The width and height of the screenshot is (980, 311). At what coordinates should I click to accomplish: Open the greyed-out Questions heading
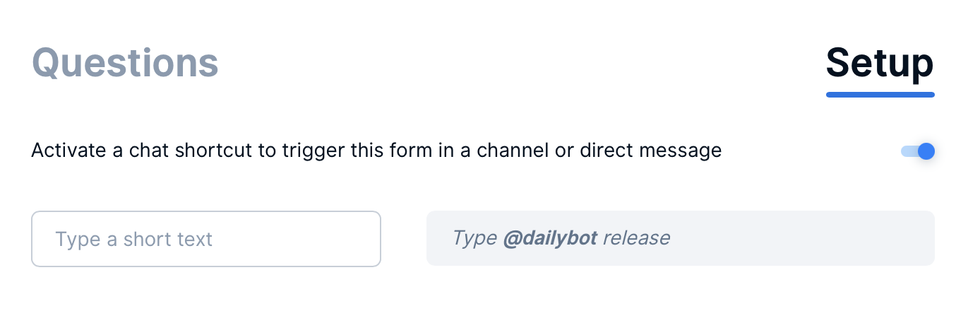pos(125,64)
